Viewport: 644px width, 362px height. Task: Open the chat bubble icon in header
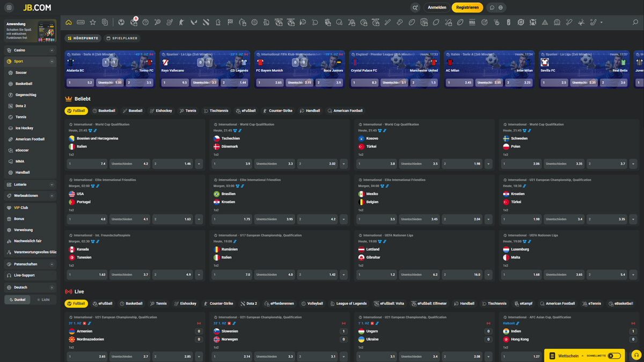(x=492, y=8)
